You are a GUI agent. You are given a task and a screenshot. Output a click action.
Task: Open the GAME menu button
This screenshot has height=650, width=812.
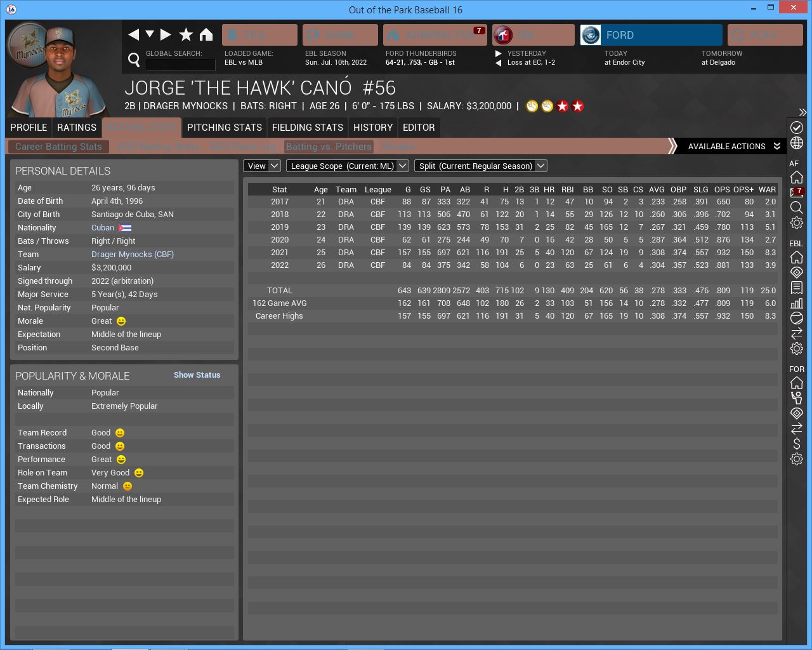coord(340,35)
